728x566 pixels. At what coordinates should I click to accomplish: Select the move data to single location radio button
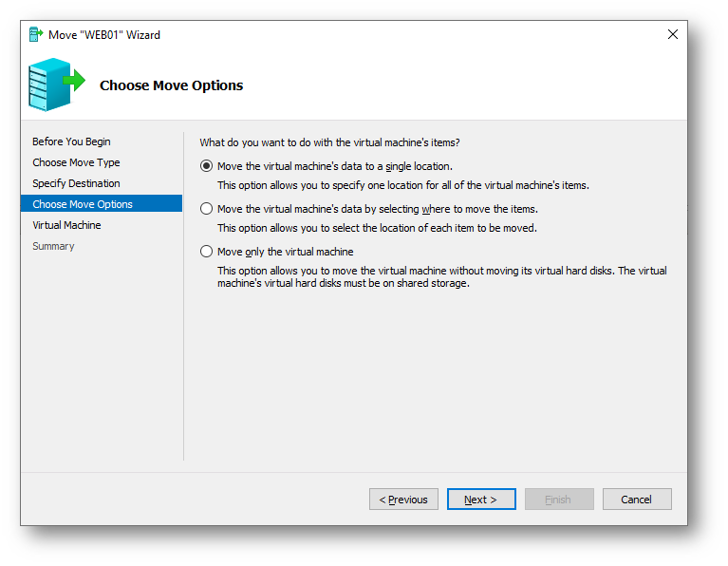(207, 166)
